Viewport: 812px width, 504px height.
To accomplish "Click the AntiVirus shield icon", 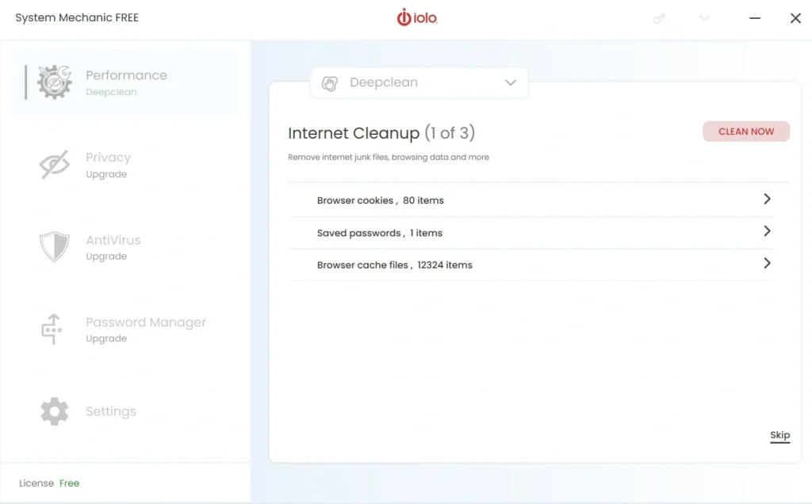I will tap(55, 246).
